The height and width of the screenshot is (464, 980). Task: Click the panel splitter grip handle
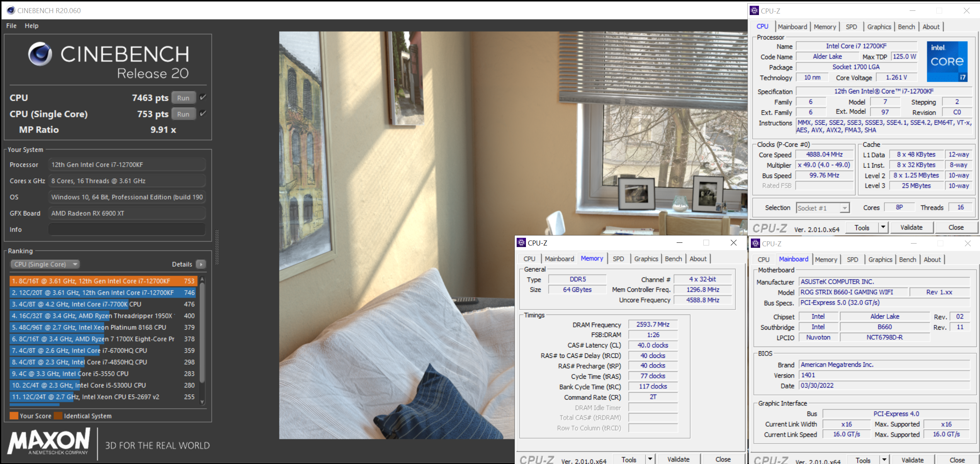pos(217,247)
